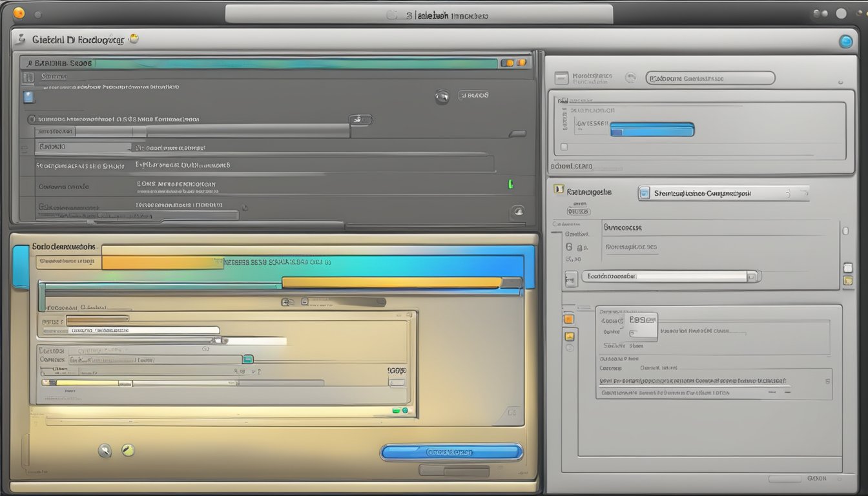Click the gray button left of the right panel bottom button
Viewport: 868px width, 496px height.
tap(784, 479)
